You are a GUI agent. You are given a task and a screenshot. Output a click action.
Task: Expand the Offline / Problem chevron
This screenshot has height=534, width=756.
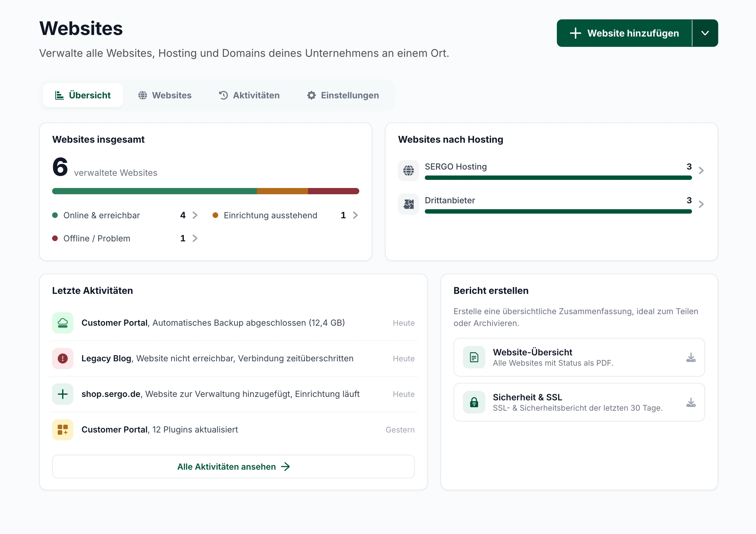[x=195, y=239]
